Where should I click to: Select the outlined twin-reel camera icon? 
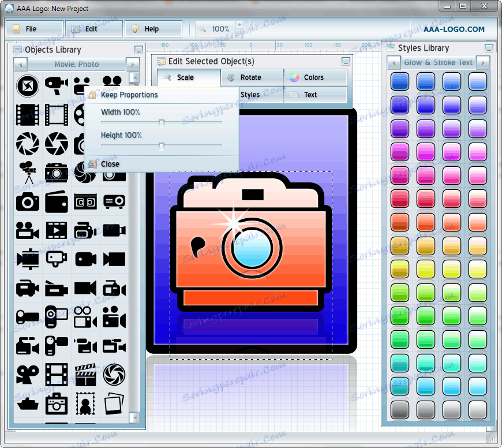[x=85, y=317]
